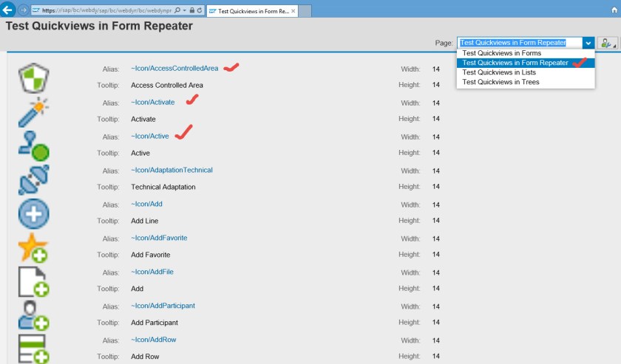Image resolution: width=621 pixels, height=364 pixels.
Task: Click the Add Line plus circle icon
Action: tap(34, 214)
